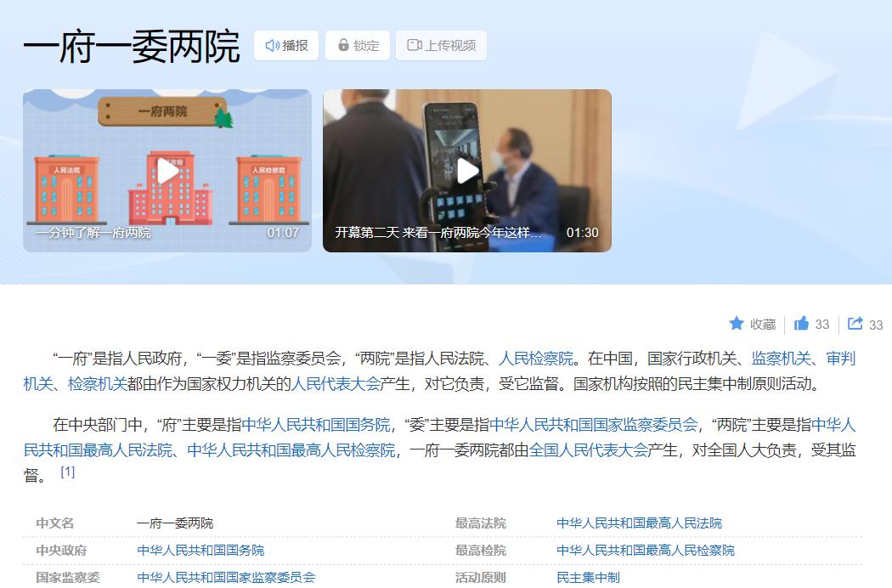
Task: Open the 人民检察院 link in first paragraph
Action: pyautogui.click(x=535, y=359)
